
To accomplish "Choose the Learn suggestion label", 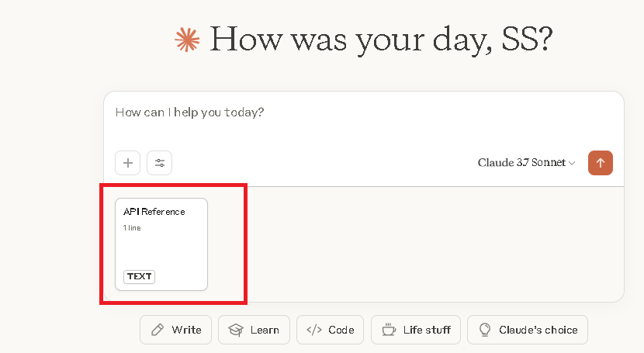I will click(265, 330).
